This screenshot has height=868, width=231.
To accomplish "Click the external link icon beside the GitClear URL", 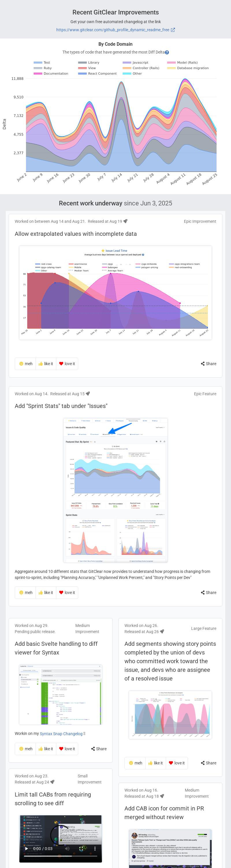I will click(x=173, y=30).
